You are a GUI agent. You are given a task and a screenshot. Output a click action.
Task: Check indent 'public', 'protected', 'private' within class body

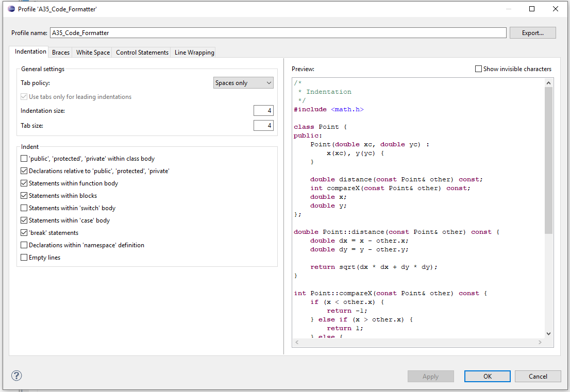(24, 159)
